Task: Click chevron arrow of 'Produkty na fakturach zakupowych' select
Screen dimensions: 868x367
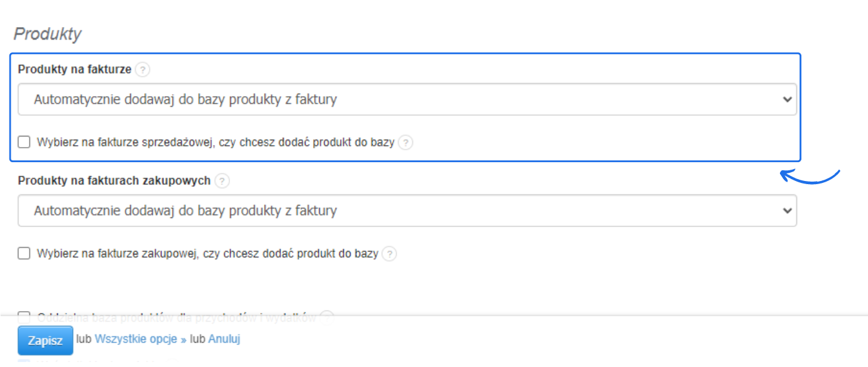Action: point(788,211)
